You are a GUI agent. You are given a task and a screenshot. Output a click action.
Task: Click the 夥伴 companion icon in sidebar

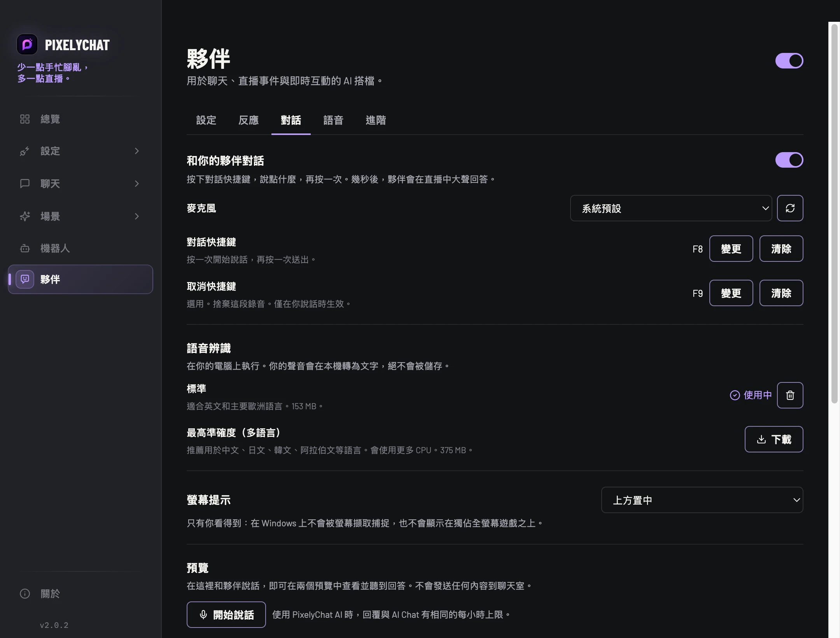pos(25,279)
